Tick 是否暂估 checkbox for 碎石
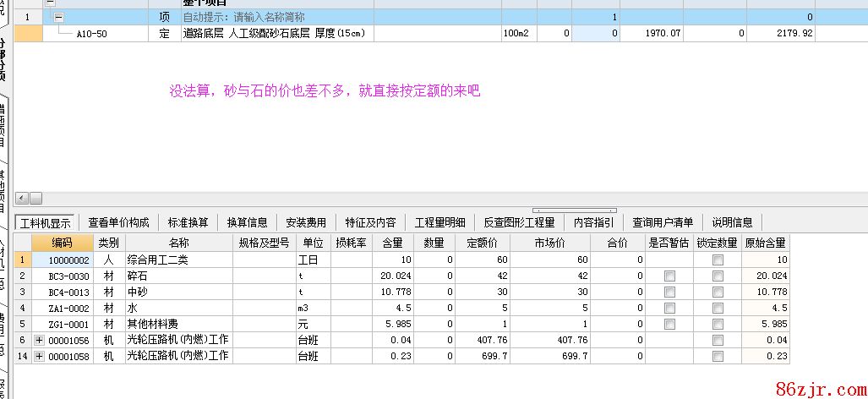The image size is (868, 399). pos(669,276)
